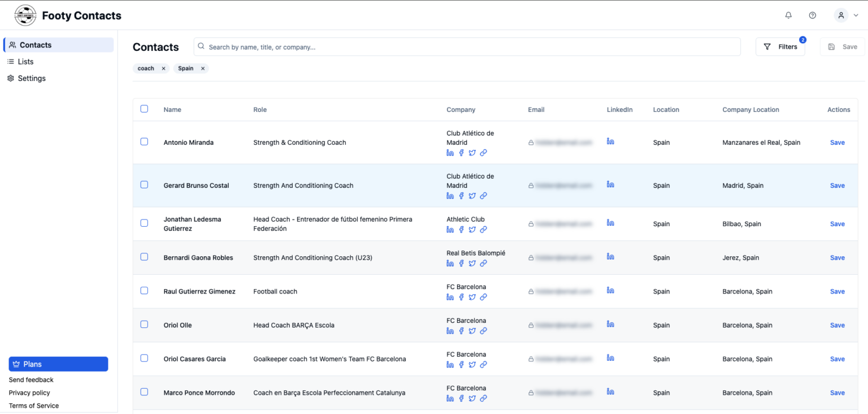868x414 pixels.
Task: Open Real Betis Balompié's Facebook icon
Action: click(461, 264)
